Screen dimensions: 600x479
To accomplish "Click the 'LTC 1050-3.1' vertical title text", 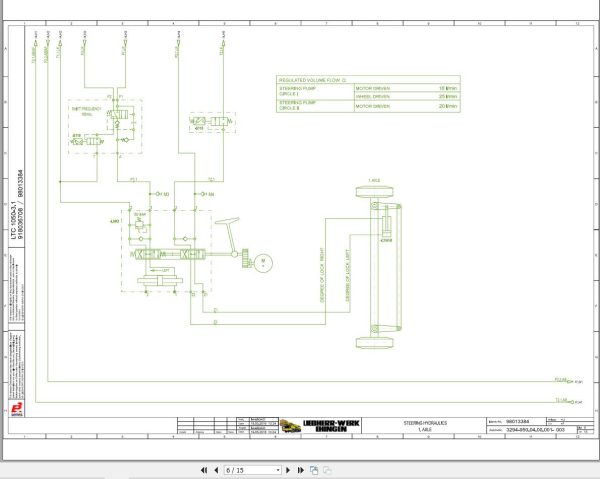I will tap(14, 220).
